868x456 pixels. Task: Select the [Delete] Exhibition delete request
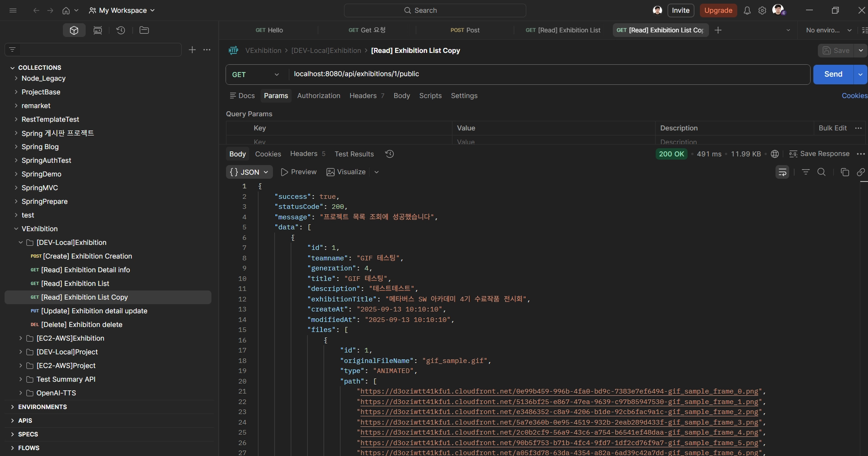[82, 325]
